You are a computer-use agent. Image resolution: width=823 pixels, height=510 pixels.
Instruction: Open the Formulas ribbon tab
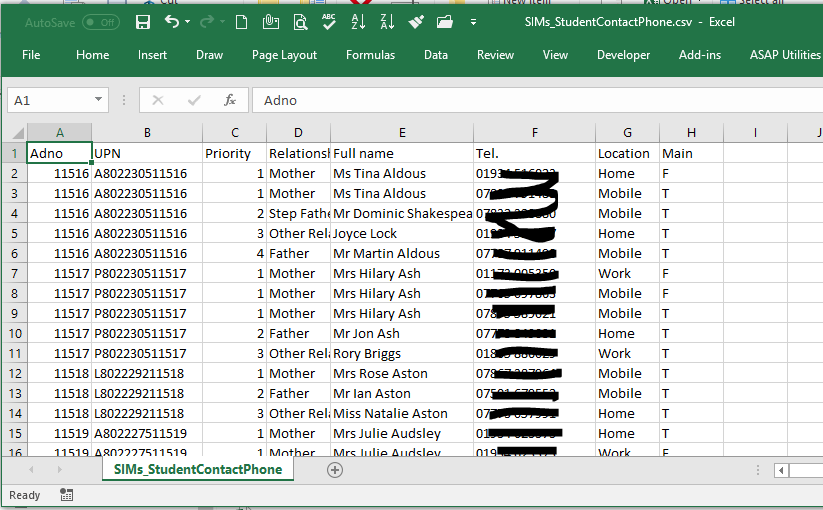370,55
